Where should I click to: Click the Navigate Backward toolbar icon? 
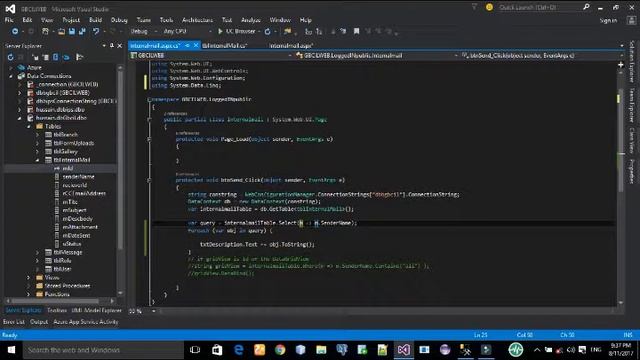(15, 31)
